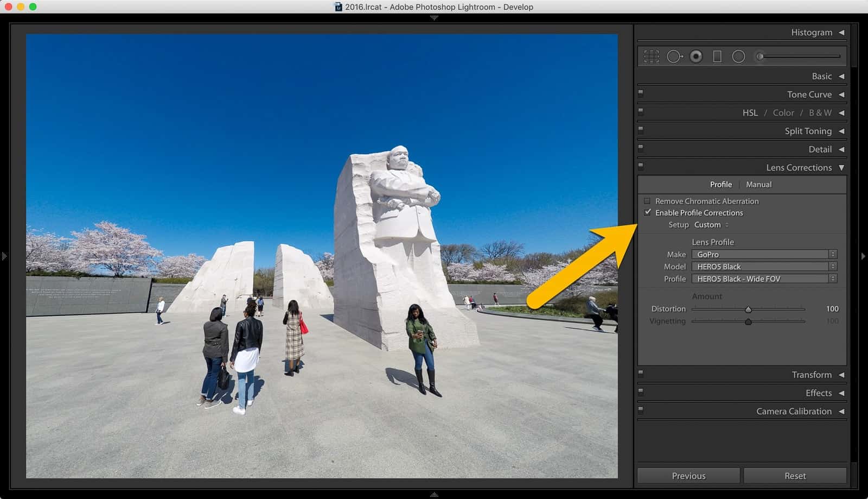This screenshot has width=868, height=499.
Task: Click the Vignetting value field
Action: pos(832,321)
